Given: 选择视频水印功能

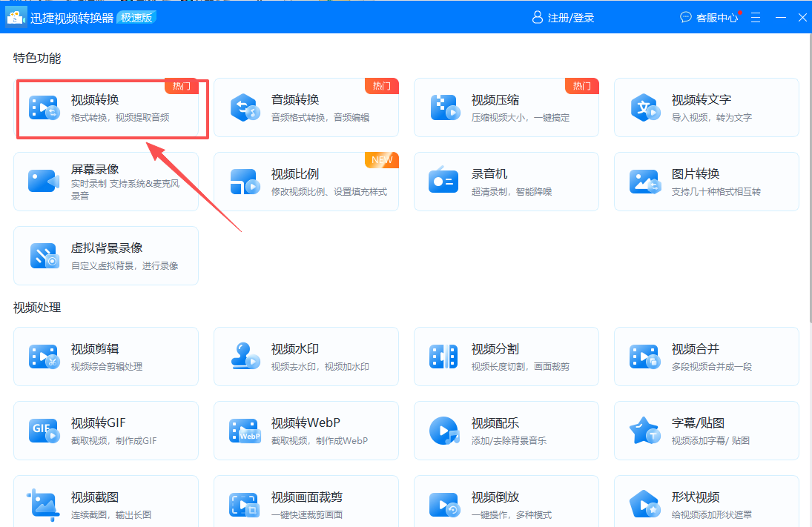Looking at the screenshot, I should tap(306, 357).
